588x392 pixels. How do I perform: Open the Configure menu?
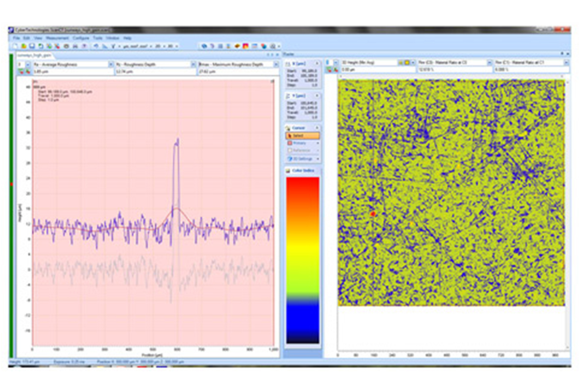(x=81, y=38)
